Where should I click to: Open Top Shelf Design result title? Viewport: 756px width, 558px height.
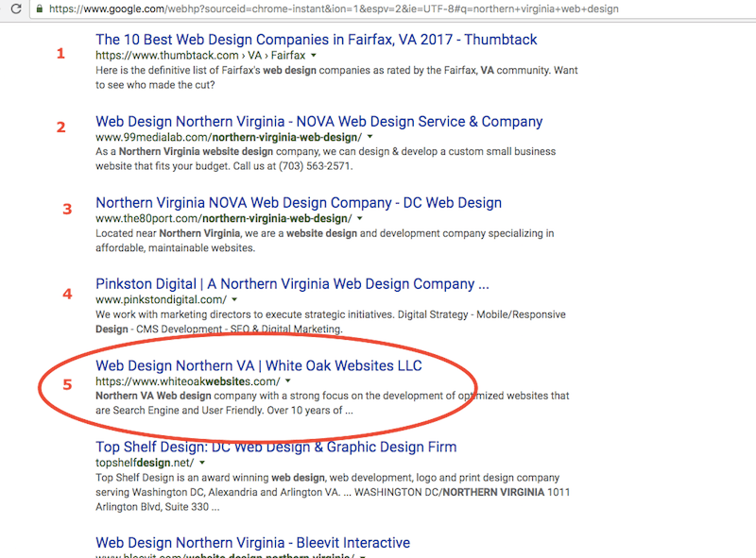coord(276,448)
